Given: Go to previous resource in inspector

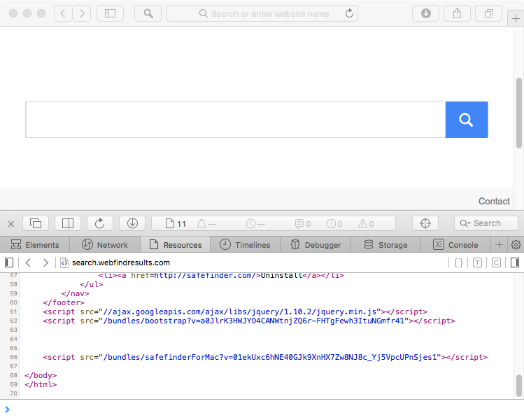Looking at the screenshot, I should point(28,262).
